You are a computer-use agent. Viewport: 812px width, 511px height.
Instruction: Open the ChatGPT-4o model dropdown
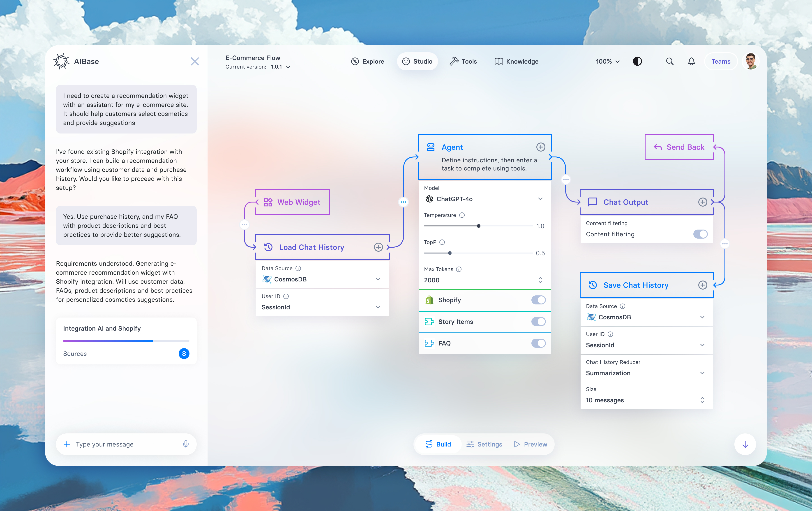click(541, 199)
